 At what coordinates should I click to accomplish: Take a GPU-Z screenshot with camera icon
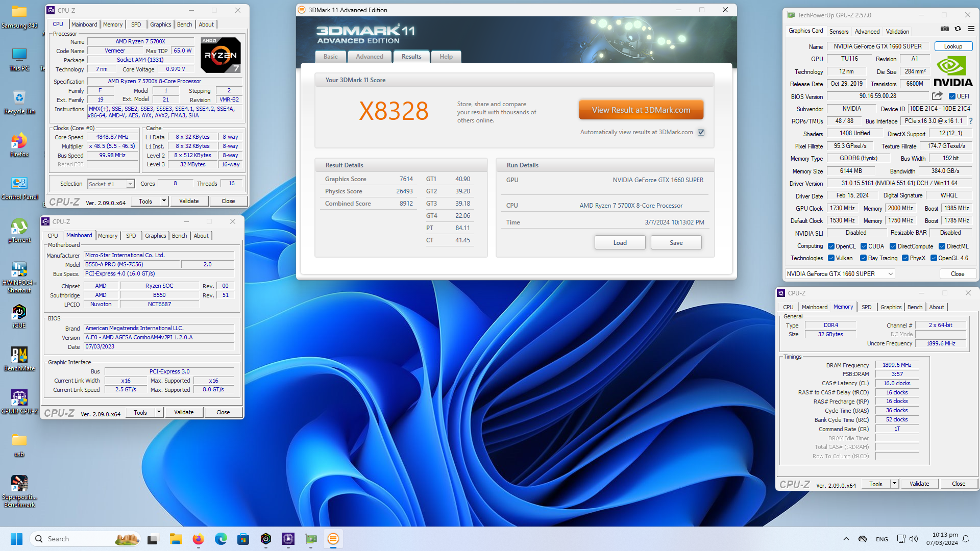[x=945, y=29]
